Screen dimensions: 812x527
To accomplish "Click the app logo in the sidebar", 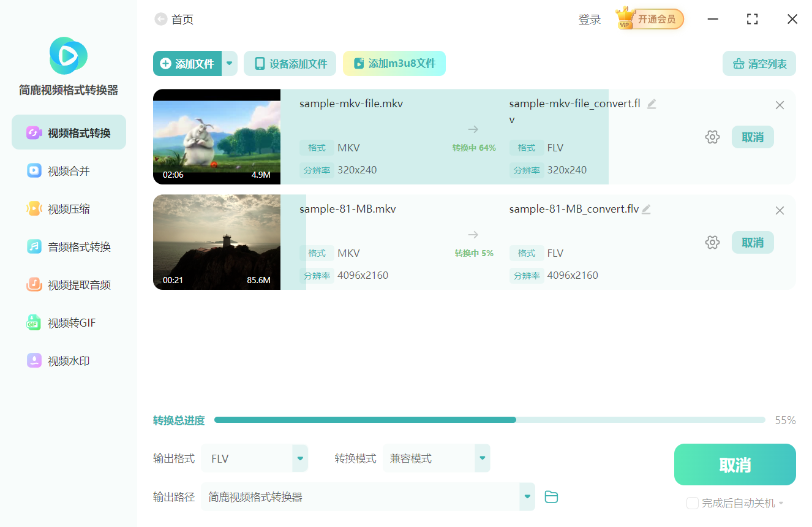I will (x=69, y=56).
